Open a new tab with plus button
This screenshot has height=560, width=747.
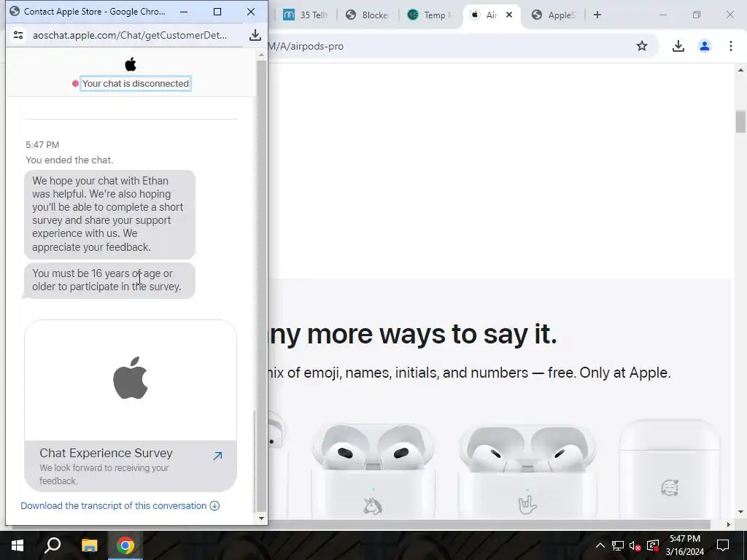coord(597,15)
